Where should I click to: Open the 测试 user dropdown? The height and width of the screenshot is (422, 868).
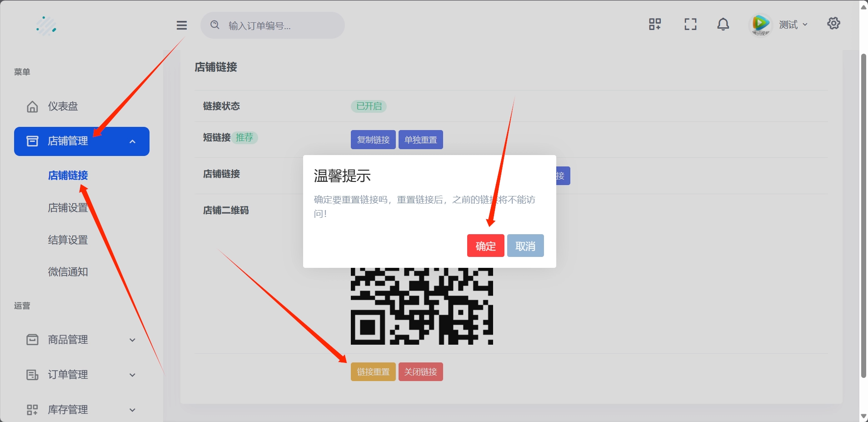pos(793,25)
